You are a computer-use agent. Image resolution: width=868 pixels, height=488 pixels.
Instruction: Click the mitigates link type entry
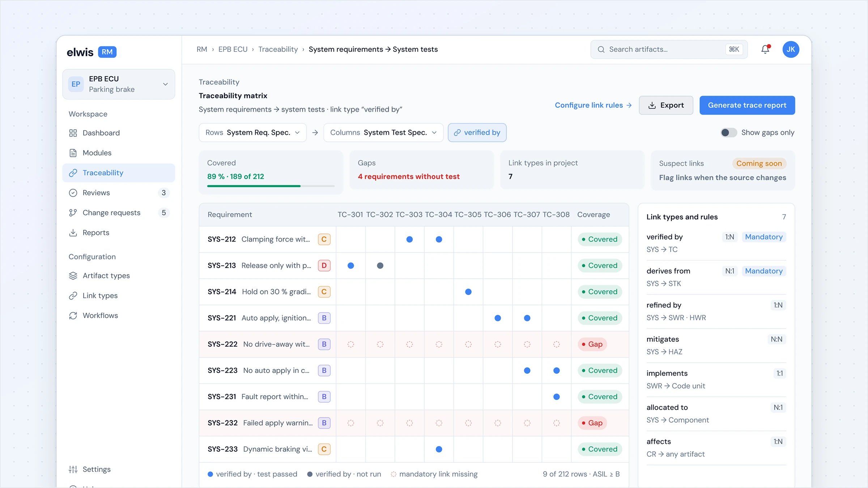coord(716,346)
